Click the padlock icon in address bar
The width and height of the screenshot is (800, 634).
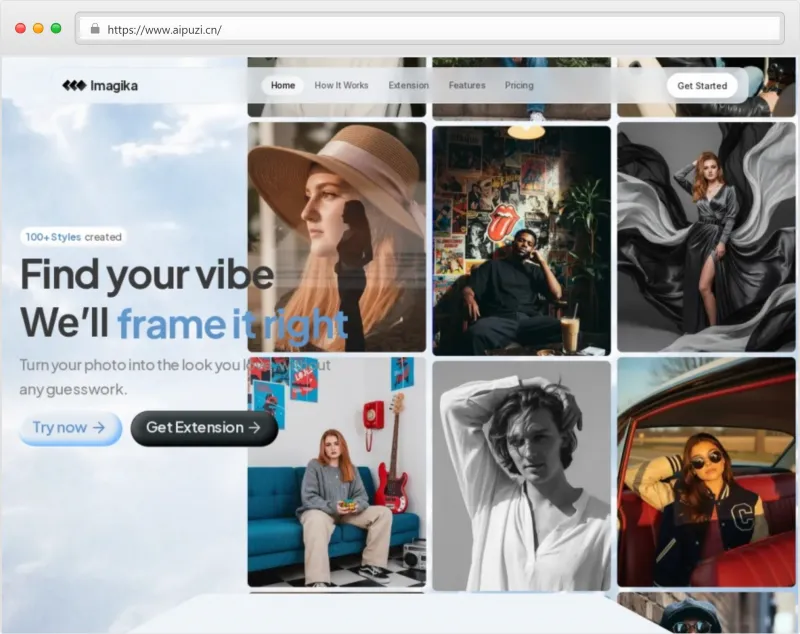click(95, 29)
